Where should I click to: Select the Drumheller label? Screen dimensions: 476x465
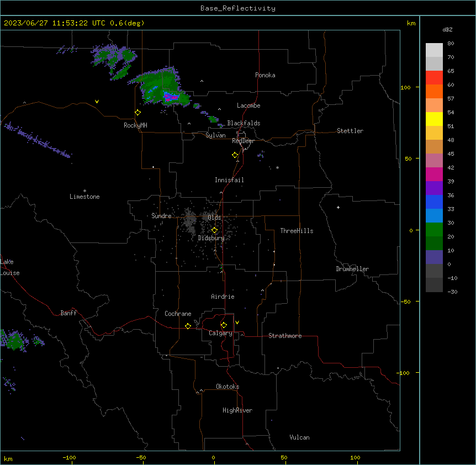[352, 269]
